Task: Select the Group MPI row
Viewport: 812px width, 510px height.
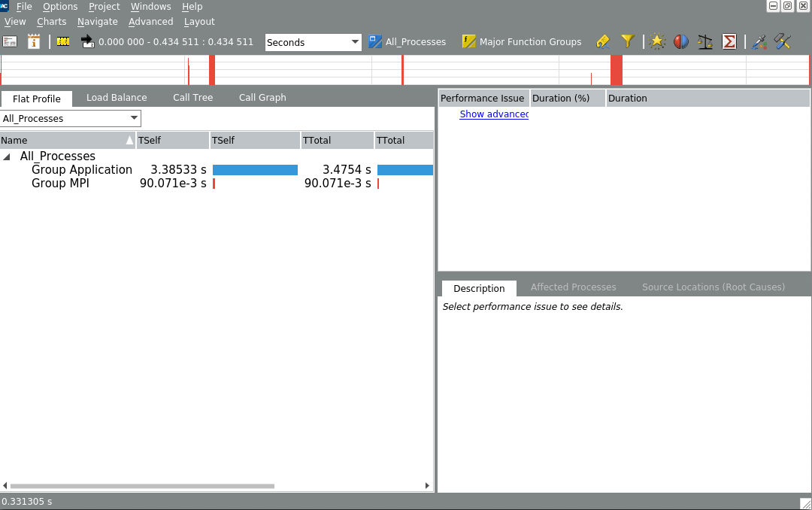Action: 217,183
